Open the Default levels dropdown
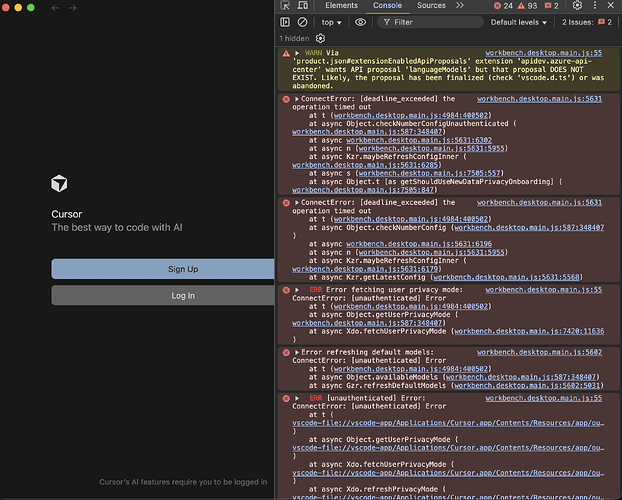This screenshot has height=500, width=622. pyautogui.click(x=518, y=22)
